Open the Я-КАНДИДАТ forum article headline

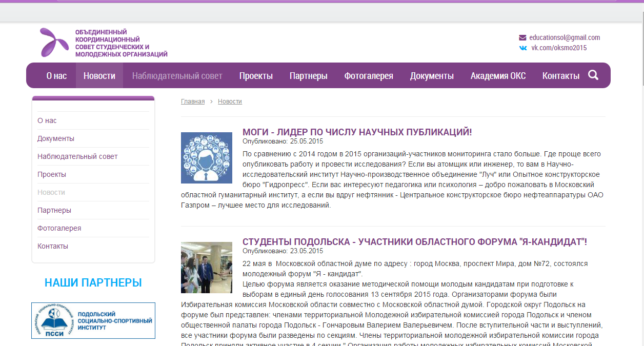coord(414,242)
